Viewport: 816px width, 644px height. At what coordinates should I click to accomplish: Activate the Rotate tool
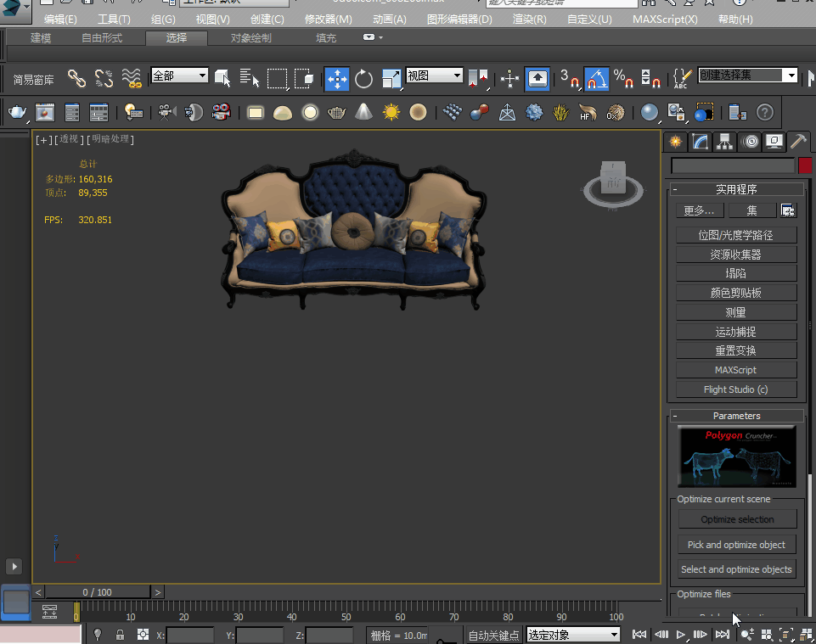(x=364, y=79)
